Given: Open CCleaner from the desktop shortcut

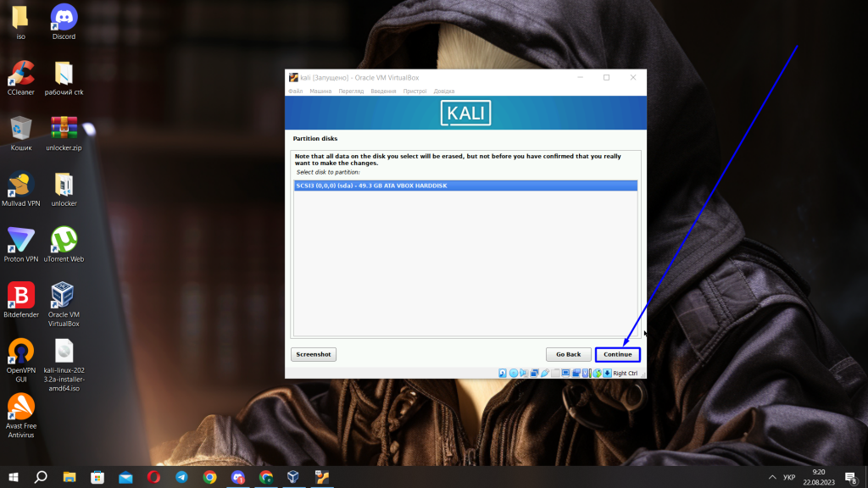Looking at the screenshot, I should pos(19,72).
